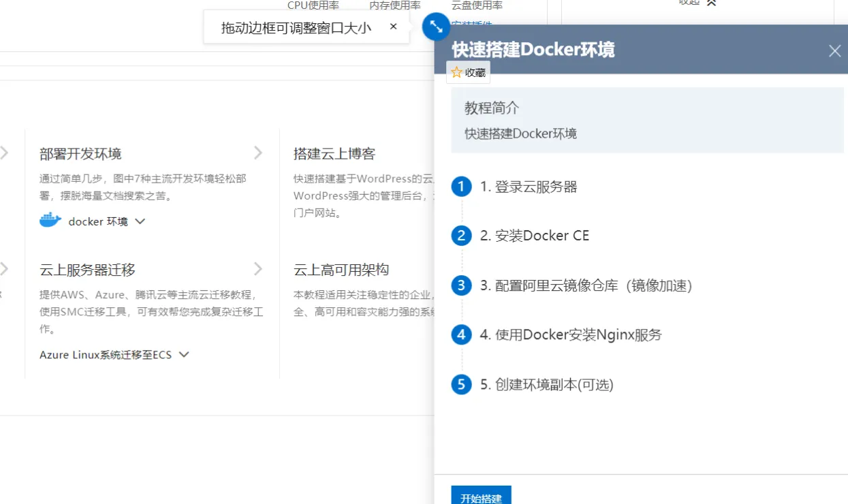
Task: Click the 教程简介 heading text
Action: [492, 108]
